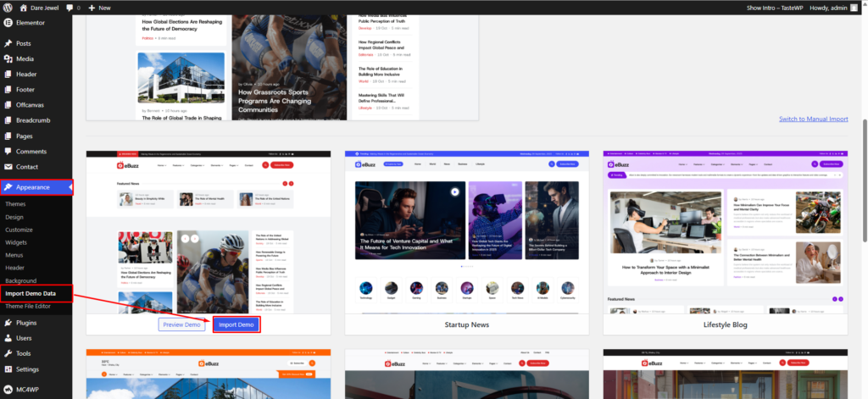
Task: Click the Users icon in sidebar
Action: pyautogui.click(x=8, y=338)
